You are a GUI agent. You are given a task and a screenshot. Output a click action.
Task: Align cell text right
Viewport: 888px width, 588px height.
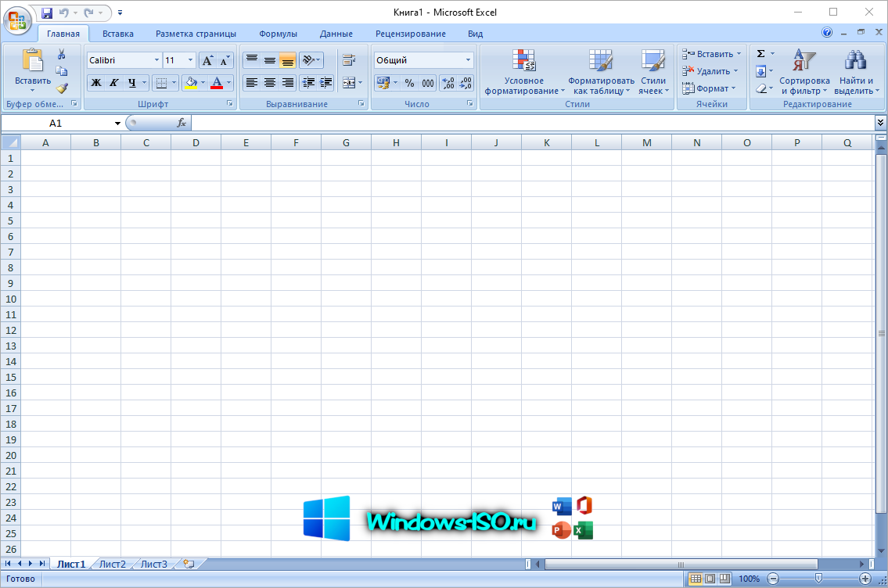pyautogui.click(x=288, y=83)
